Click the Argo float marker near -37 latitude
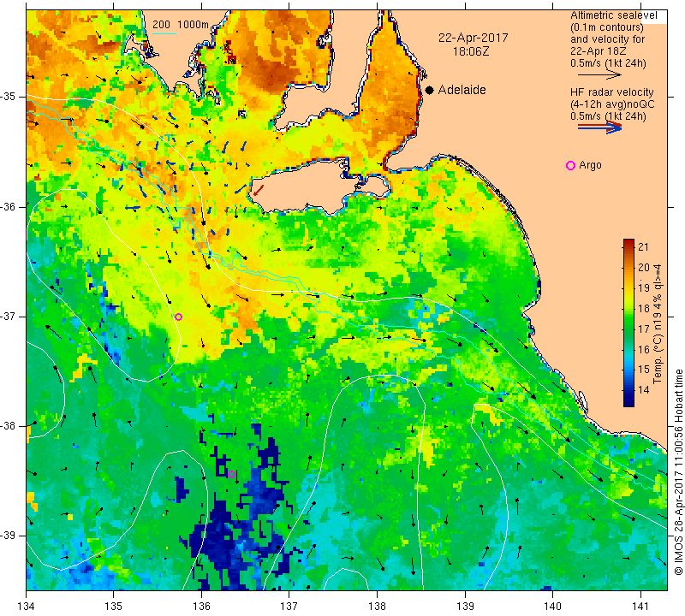The image size is (685, 616). 178,317
